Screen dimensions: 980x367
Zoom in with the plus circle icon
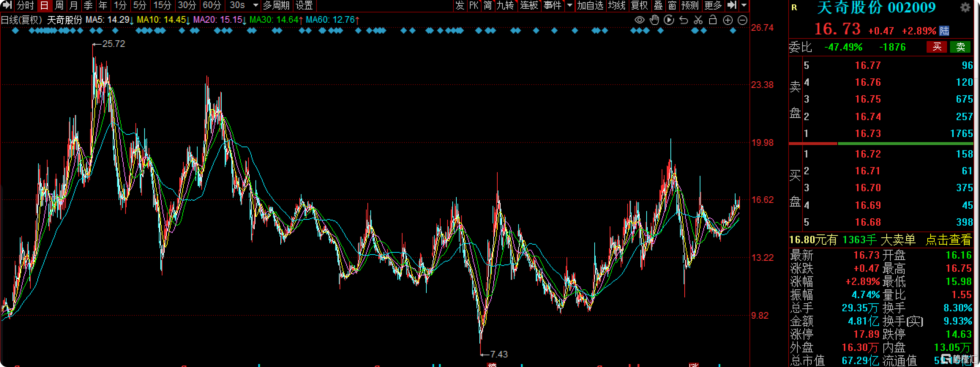[x=728, y=20]
